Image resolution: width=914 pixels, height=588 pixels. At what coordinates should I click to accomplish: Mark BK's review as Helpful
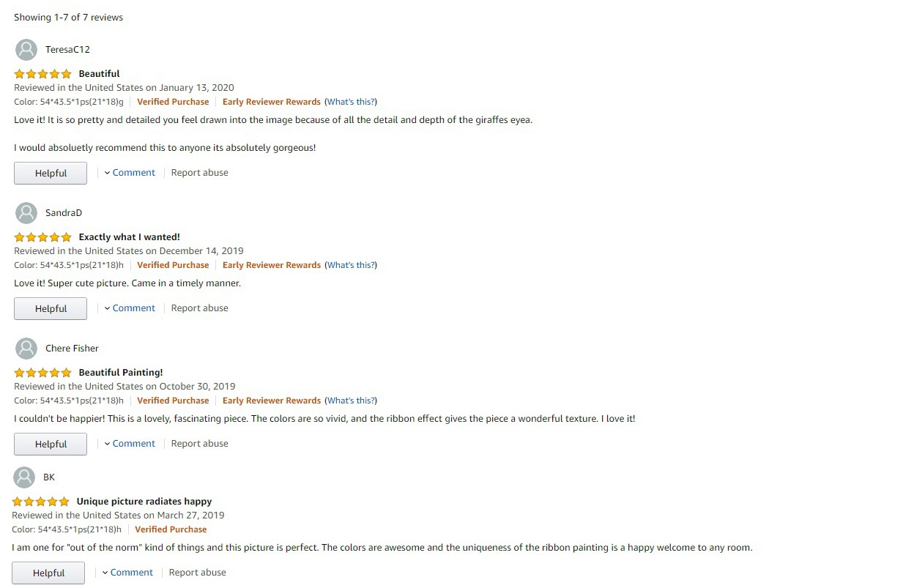click(48, 573)
